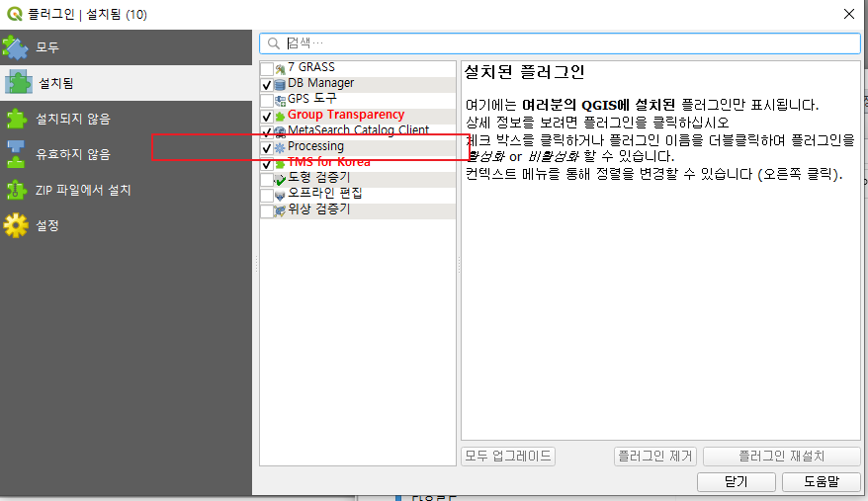The image size is (868, 501).
Task: Open help with the 도움말 button
Action: coord(822,481)
